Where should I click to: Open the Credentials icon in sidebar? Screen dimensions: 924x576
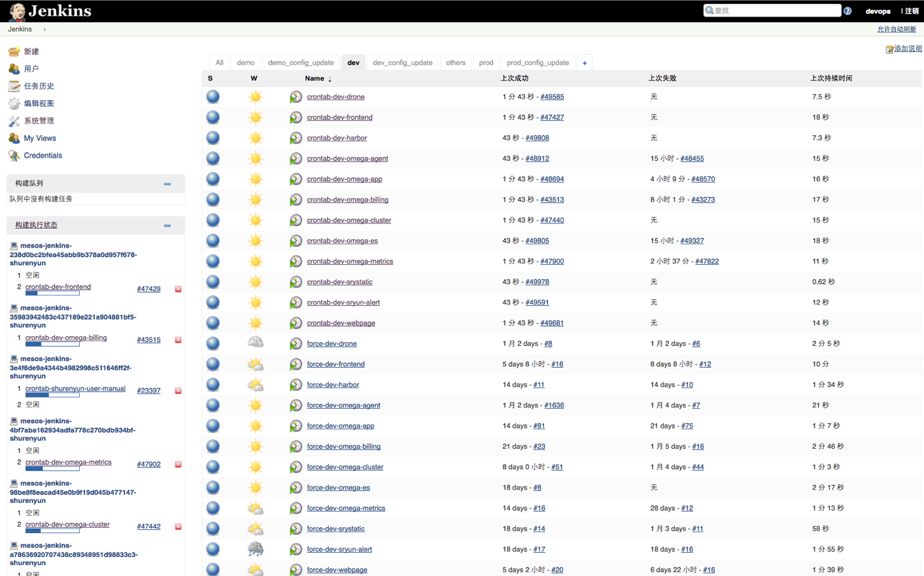tap(14, 156)
